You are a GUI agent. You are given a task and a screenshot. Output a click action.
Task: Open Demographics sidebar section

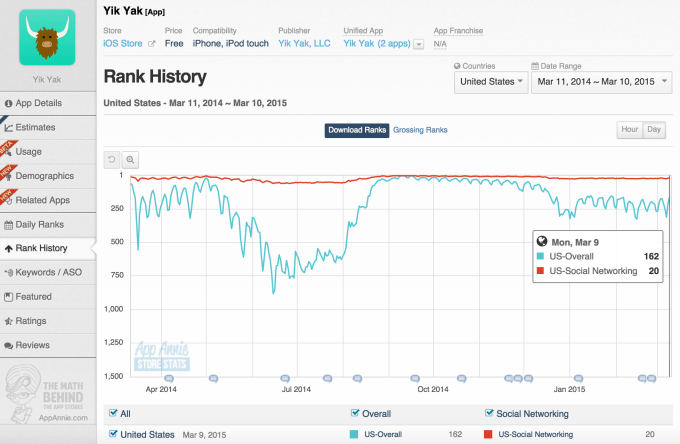point(48,176)
